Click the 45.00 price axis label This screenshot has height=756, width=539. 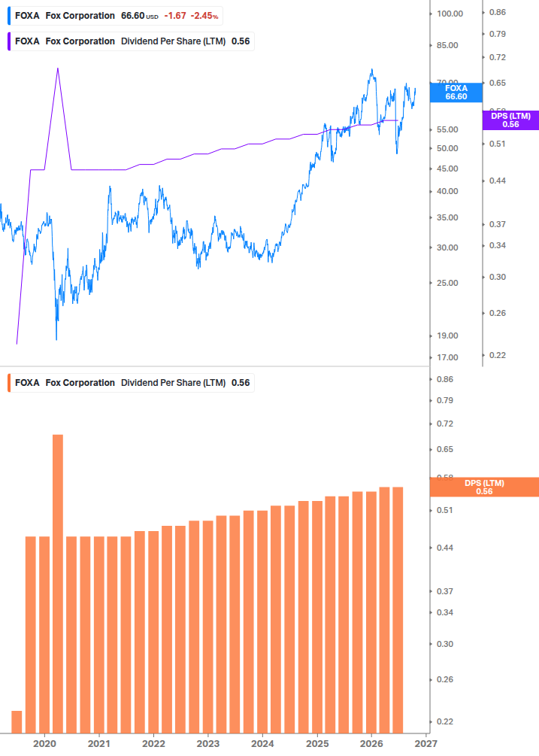(447, 169)
